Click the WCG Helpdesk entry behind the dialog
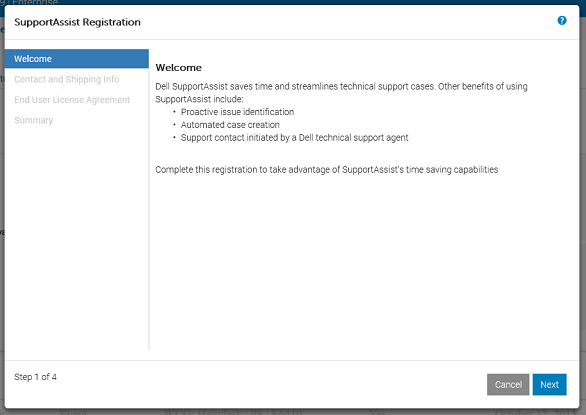Screen dimensions: 586x415 [x=233, y=412]
